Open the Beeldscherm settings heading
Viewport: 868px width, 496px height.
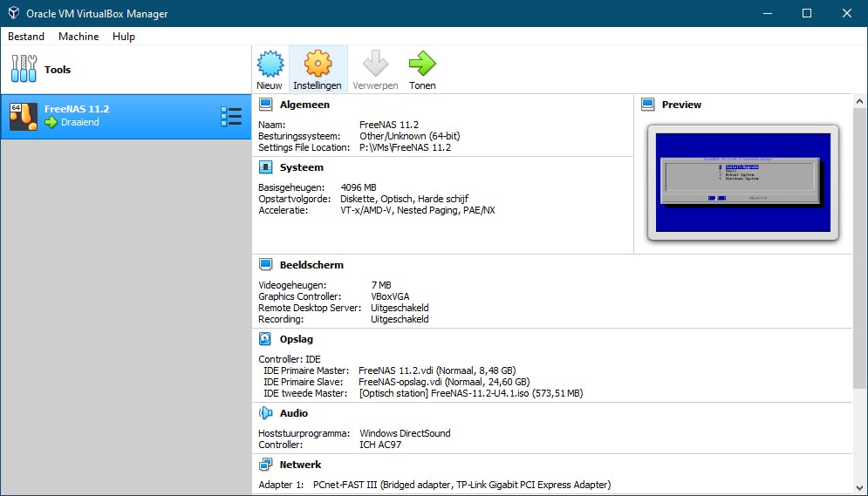311,264
